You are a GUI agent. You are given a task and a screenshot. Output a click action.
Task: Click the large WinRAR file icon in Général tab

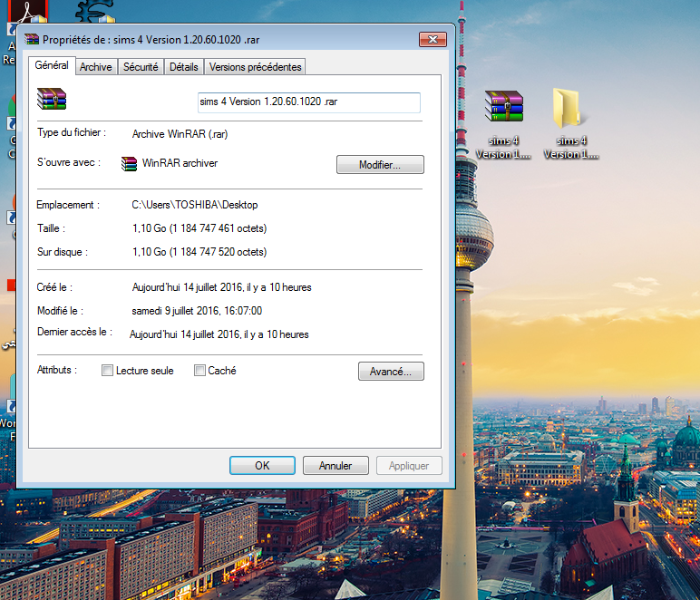(x=52, y=99)
